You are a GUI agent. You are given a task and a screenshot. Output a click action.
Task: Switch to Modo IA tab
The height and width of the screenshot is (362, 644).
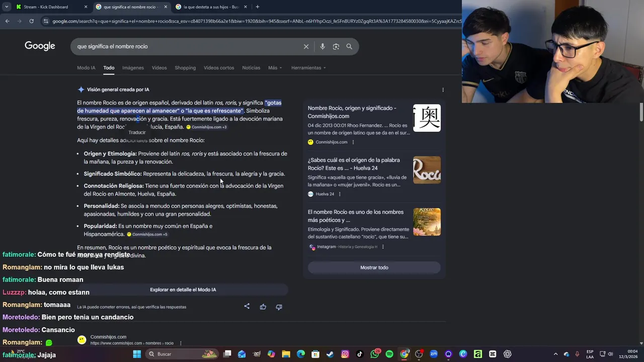[x=86, y=68]
